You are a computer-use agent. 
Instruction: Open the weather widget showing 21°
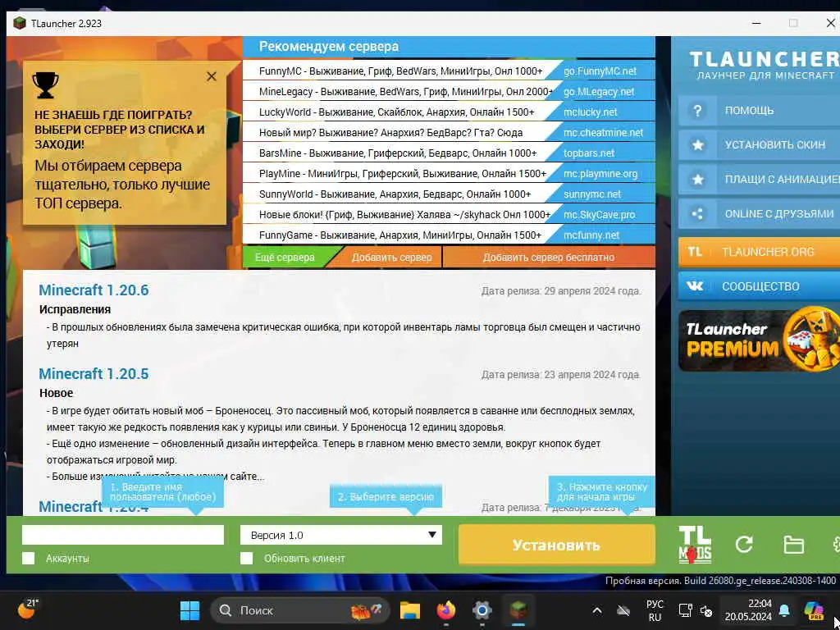pos(28,609)
